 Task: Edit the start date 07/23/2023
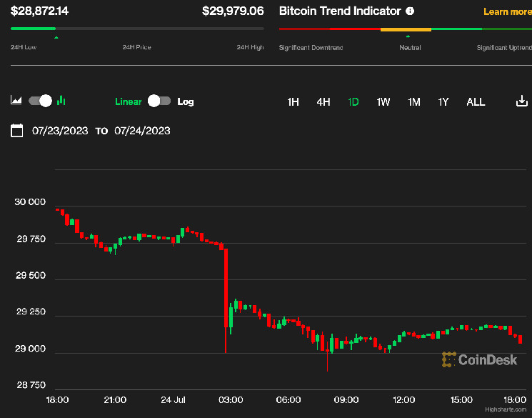[60, 131]
